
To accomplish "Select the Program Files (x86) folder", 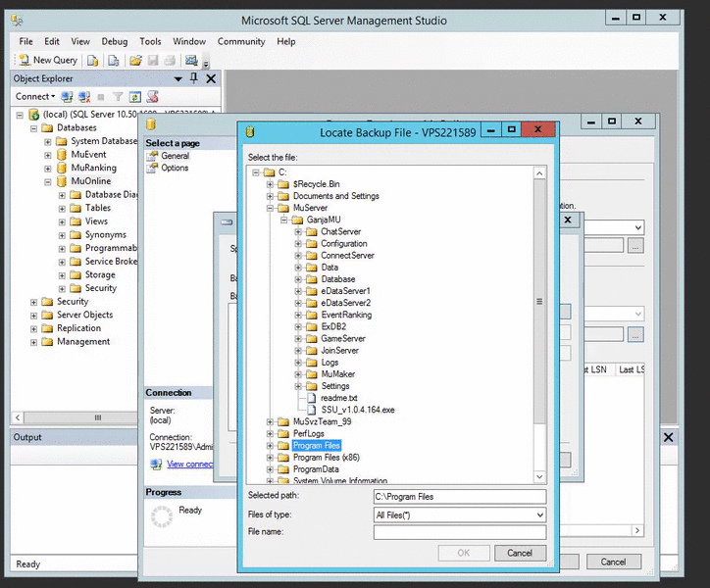I will (326, 458).
